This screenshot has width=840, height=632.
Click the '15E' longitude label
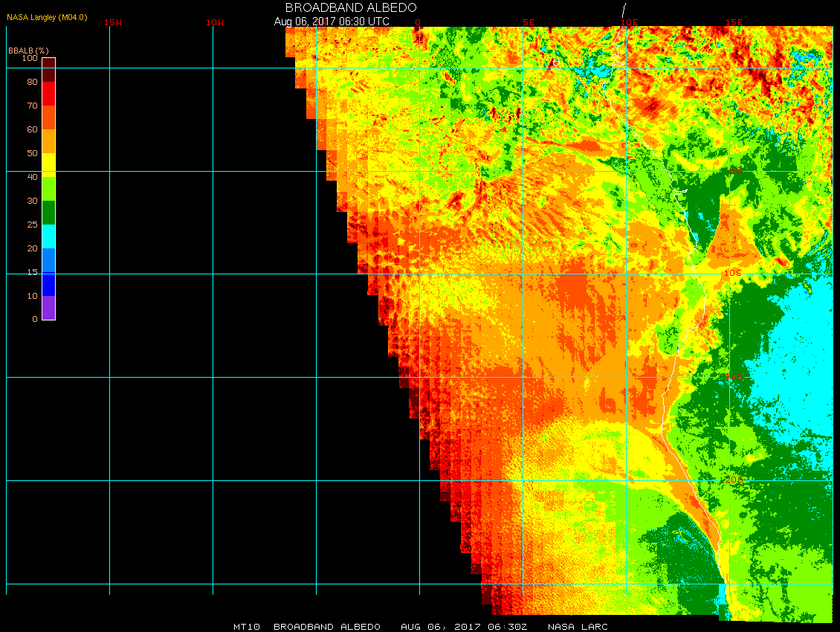(734, 22)
